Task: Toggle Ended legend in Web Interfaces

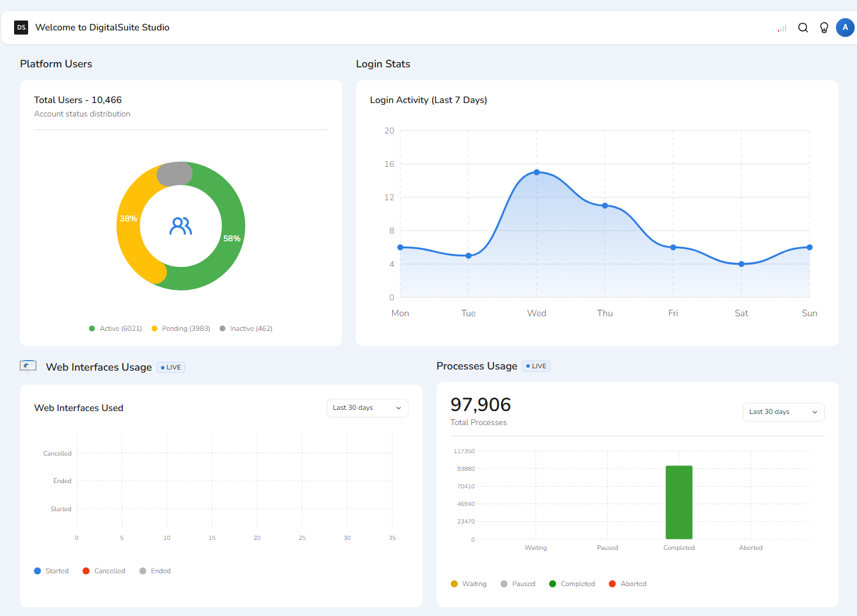Action: (155, 571)
